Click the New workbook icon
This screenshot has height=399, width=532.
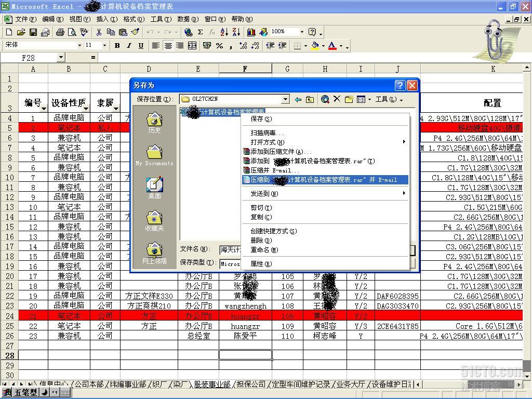pos(9,32)
